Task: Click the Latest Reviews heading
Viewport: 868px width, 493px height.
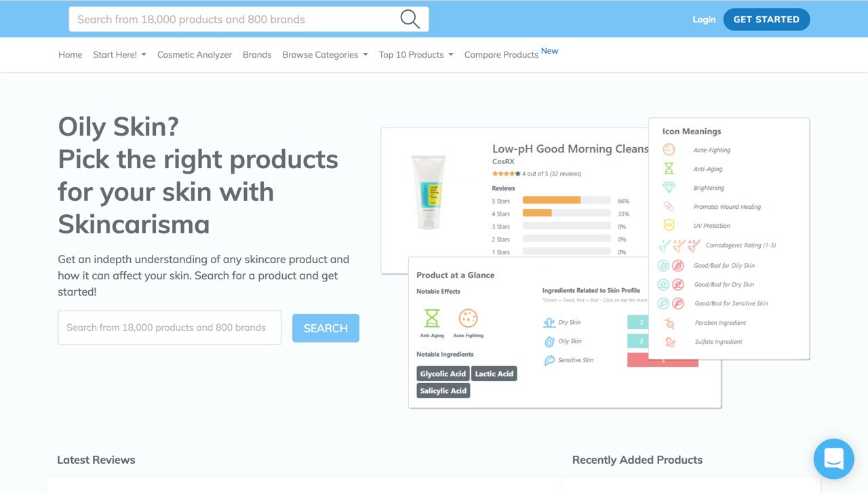Action: click(x=96, y=460)
